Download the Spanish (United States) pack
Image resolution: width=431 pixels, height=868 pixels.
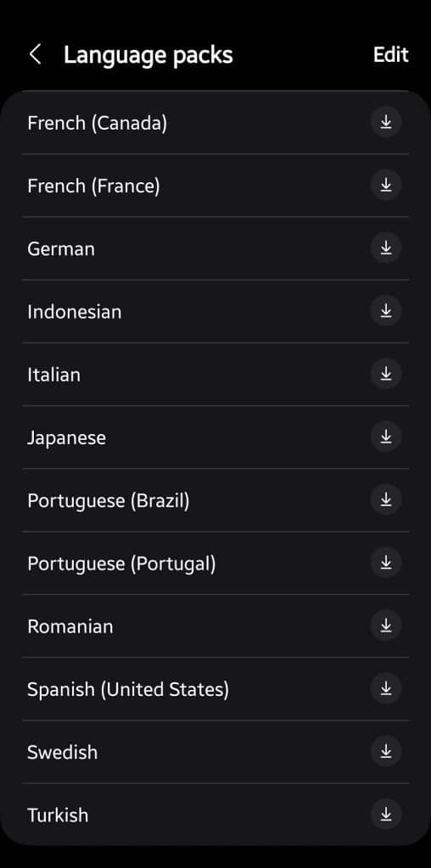[386, 688]
